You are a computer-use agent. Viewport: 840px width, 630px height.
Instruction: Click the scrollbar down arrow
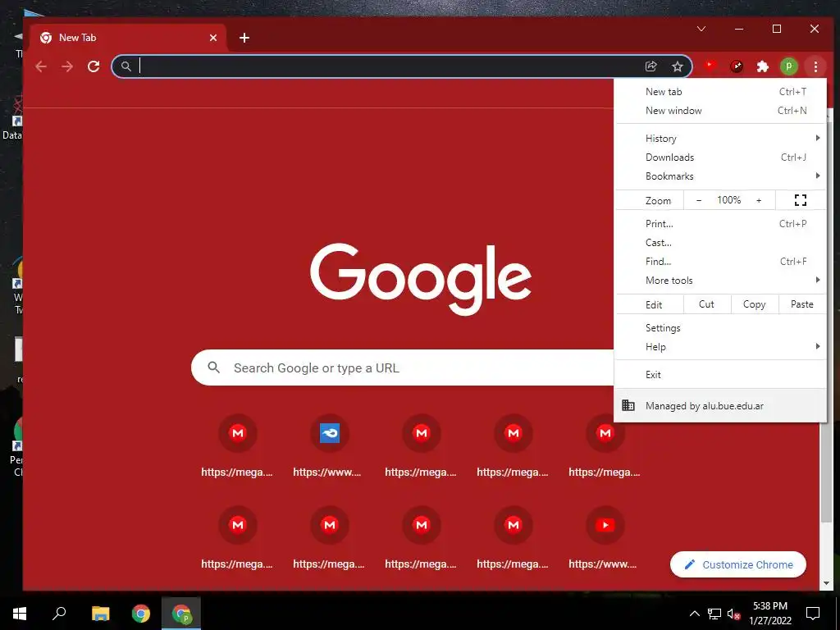point(826,583)
